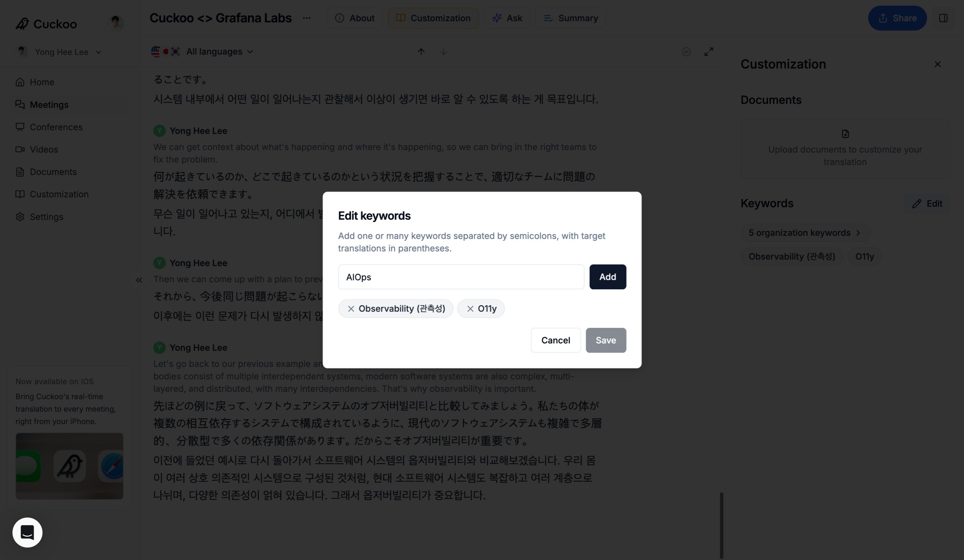Open the user avatar at top of sidebar
The image size is (964, 560).
pyautogui.click(x=116, y=23)
